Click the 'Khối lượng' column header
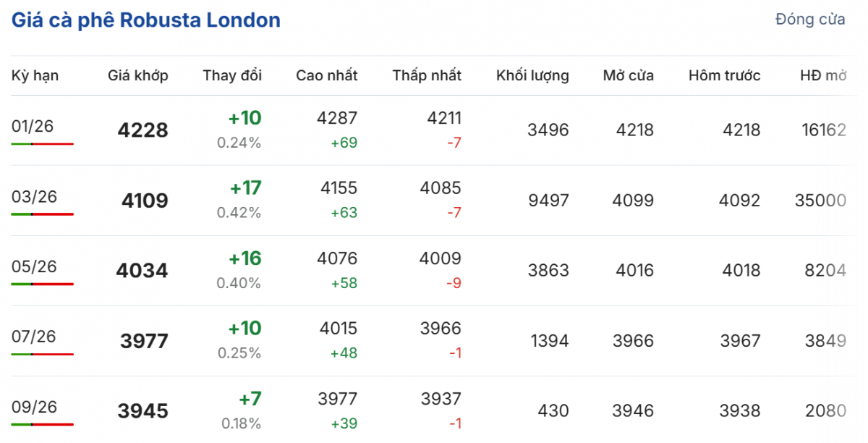 pos(532,75)
